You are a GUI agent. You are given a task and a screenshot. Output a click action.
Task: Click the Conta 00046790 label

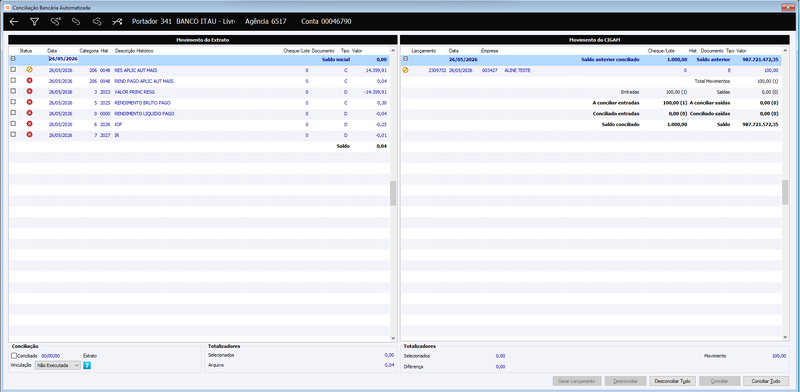[326, 21]
